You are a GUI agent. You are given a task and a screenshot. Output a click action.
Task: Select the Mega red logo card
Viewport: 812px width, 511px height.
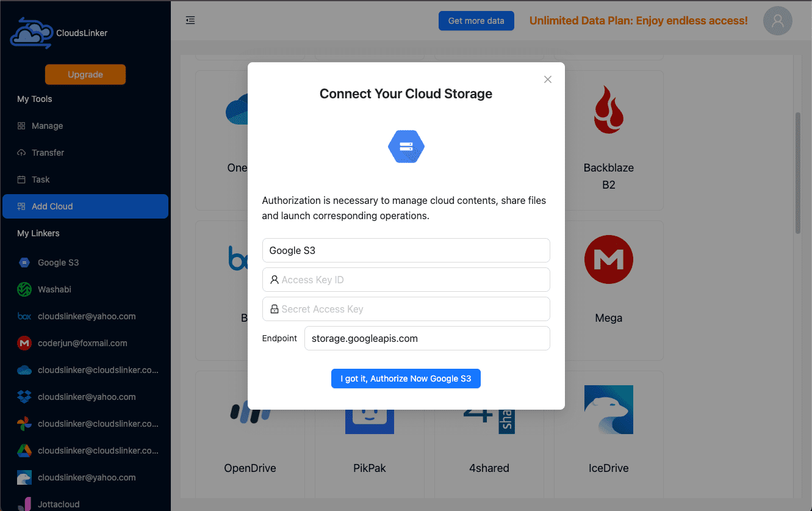[x=609, y=259]
